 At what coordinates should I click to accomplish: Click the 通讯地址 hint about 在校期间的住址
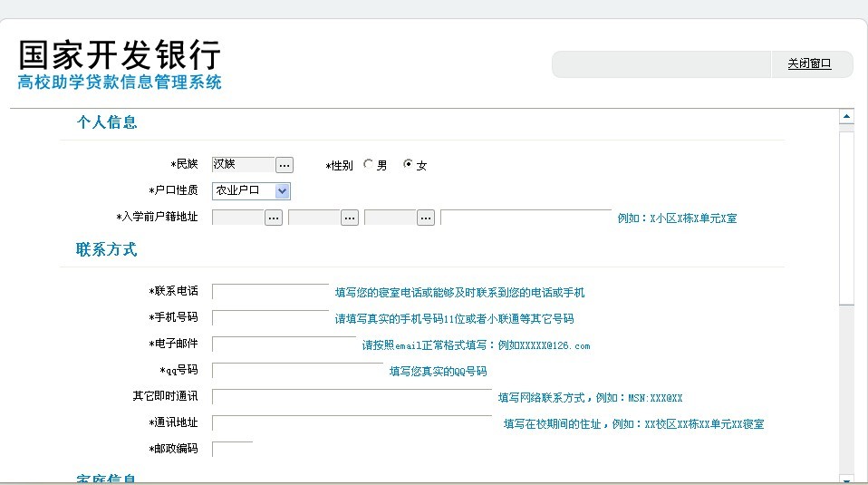(634, 424)
